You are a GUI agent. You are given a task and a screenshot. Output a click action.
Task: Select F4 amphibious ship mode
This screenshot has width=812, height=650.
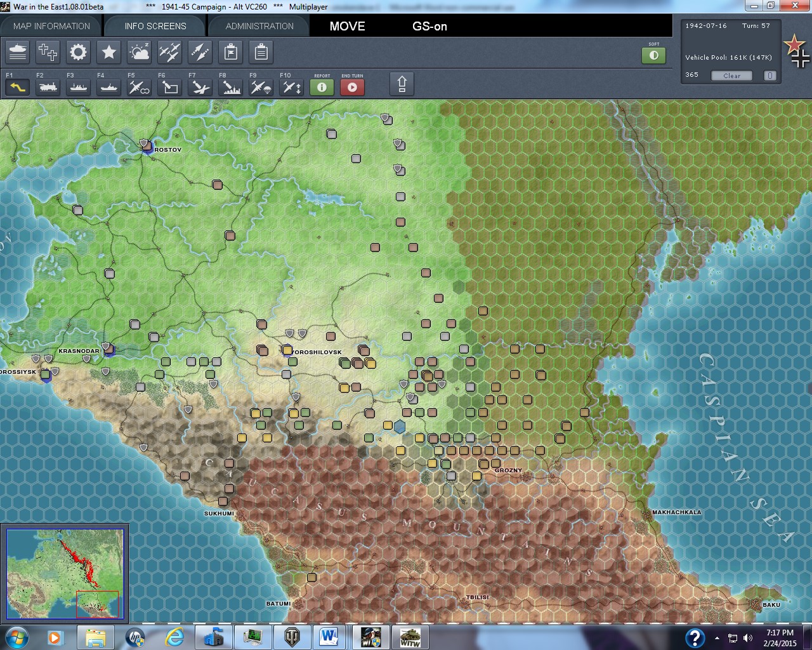click(x=109, y=87)
